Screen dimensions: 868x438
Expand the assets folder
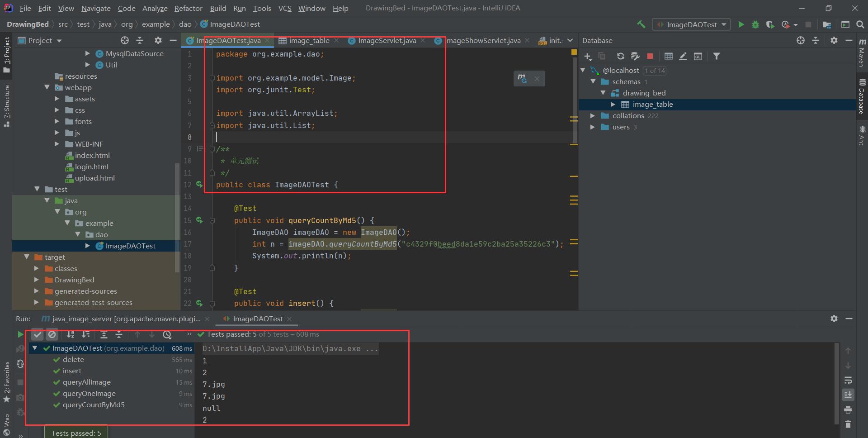pos(57,99)
